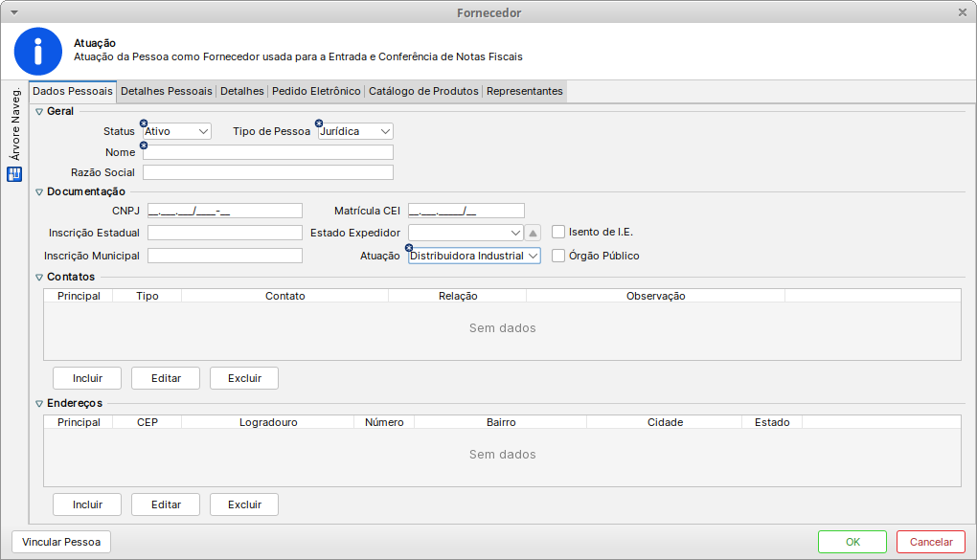Click the green OK button
The image size is (977, 560).
point(852,542)
